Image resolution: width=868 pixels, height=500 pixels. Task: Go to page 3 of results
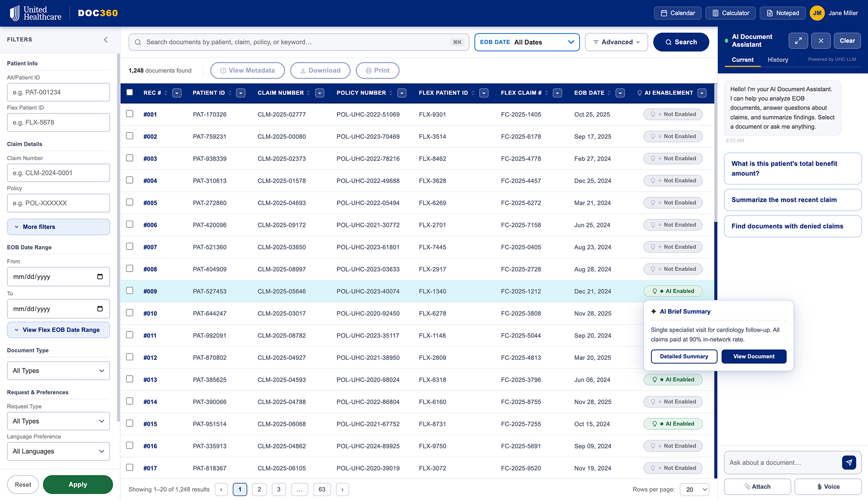coord(278,489)
